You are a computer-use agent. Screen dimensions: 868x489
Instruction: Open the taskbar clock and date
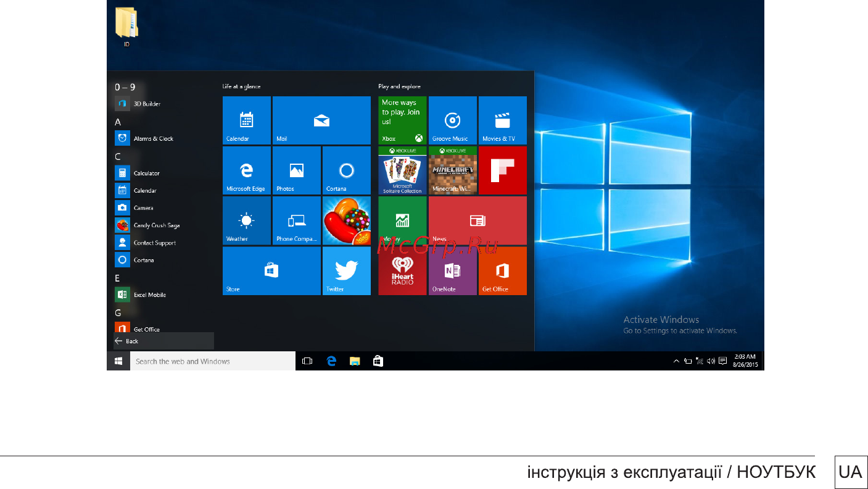pos(744,361)
